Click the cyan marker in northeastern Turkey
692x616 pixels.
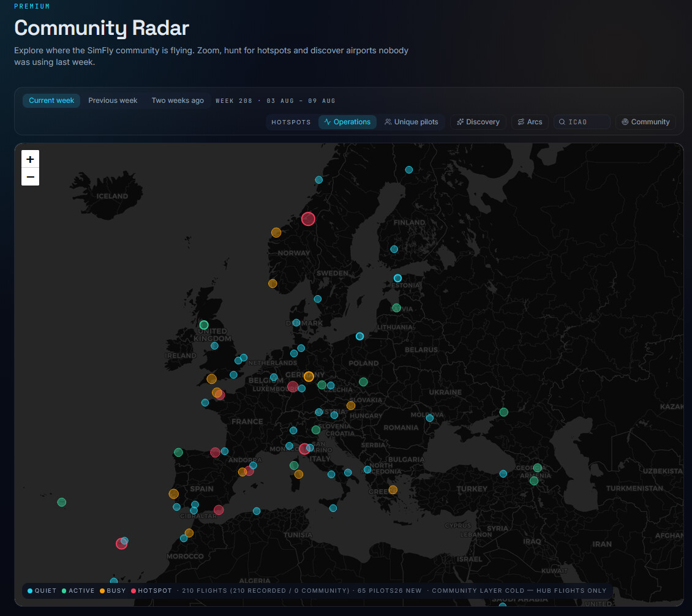tap(503, 474)
